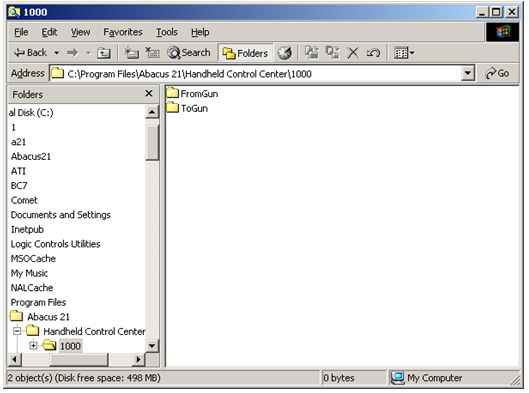Click the Map Network Drive icon
Screen dimensions: 529x393
click(x=131, y=53)
